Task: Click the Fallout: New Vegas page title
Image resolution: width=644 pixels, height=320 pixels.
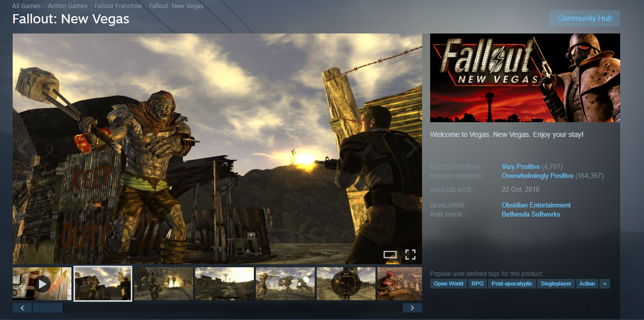Action: [x=71, y=19]
